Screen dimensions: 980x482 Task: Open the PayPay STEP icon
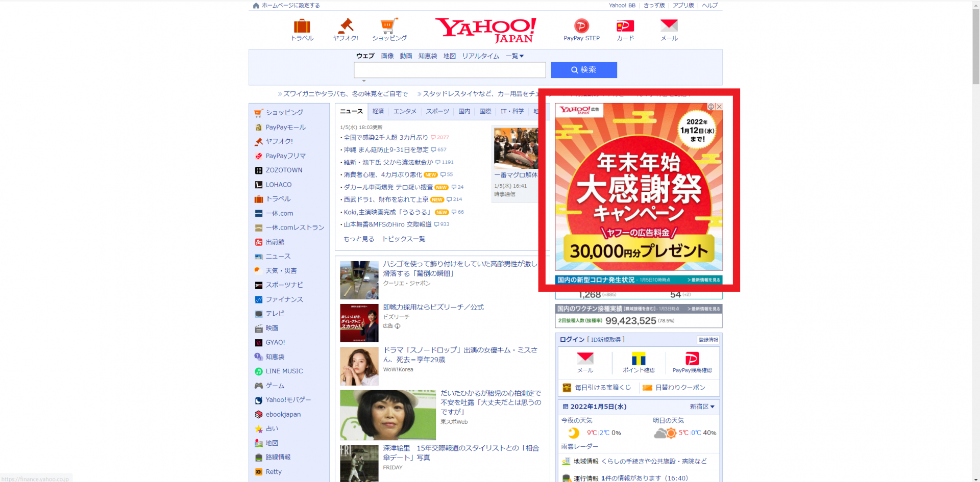pyautogui.click(x=581, y=26)
